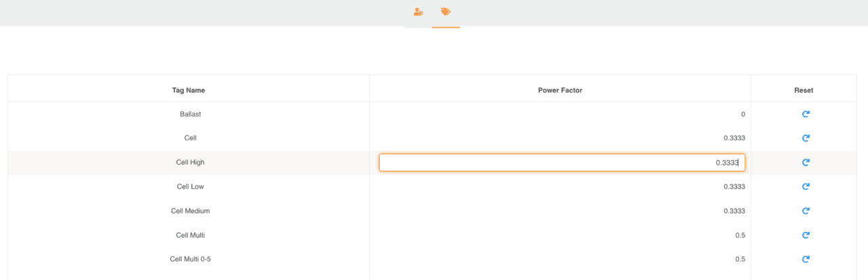This screenshot has width=868, height=280.
Task: Edit the Cell Multi power factor 0.5
Action: pos(740,235)
